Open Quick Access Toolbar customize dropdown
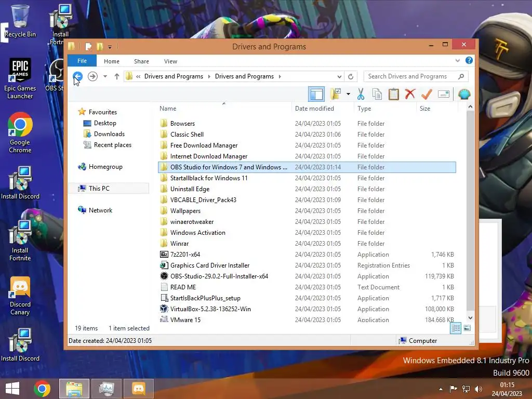The width and height of the screenshot is (532, 399). click(x=110, y=47)
